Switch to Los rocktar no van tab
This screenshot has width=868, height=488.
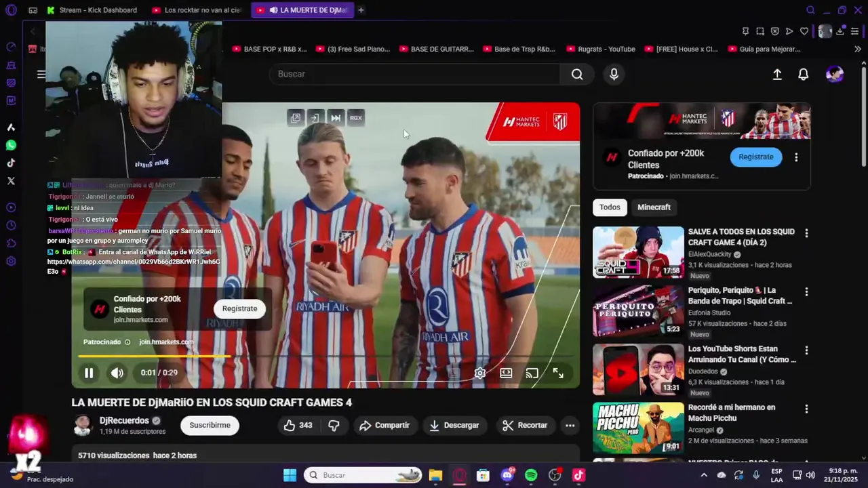coord(198,10)
